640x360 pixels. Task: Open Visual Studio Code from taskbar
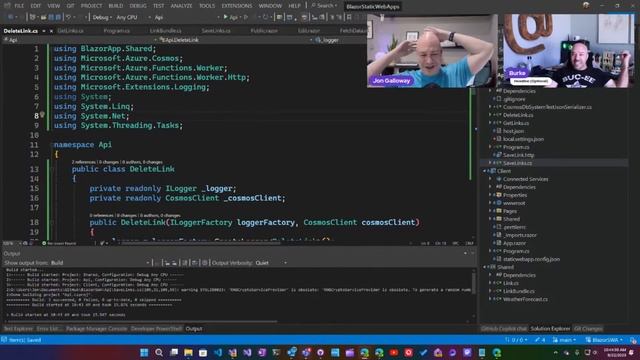pos(218,353)
